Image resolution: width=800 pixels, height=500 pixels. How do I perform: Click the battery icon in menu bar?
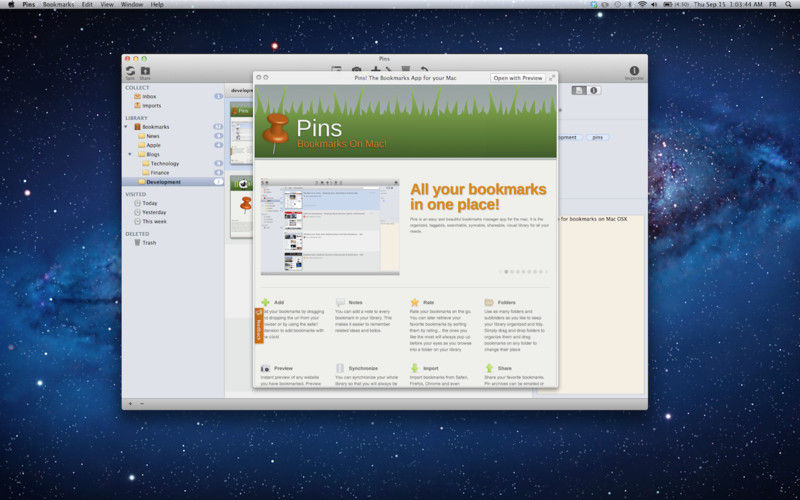click(667, 4)
